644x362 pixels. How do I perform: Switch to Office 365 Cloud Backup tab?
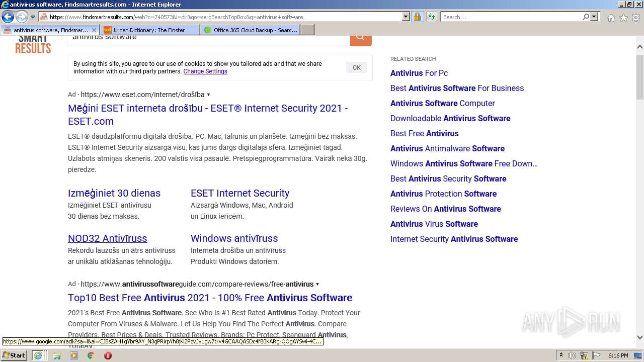(x=251, y=30)
